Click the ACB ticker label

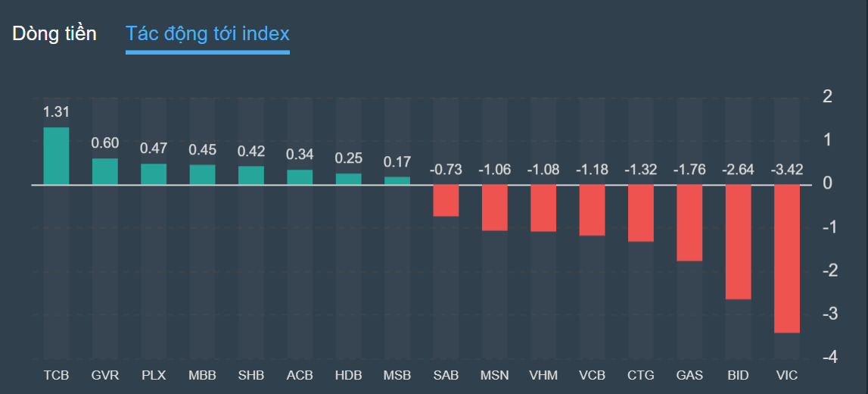(300, 375)
